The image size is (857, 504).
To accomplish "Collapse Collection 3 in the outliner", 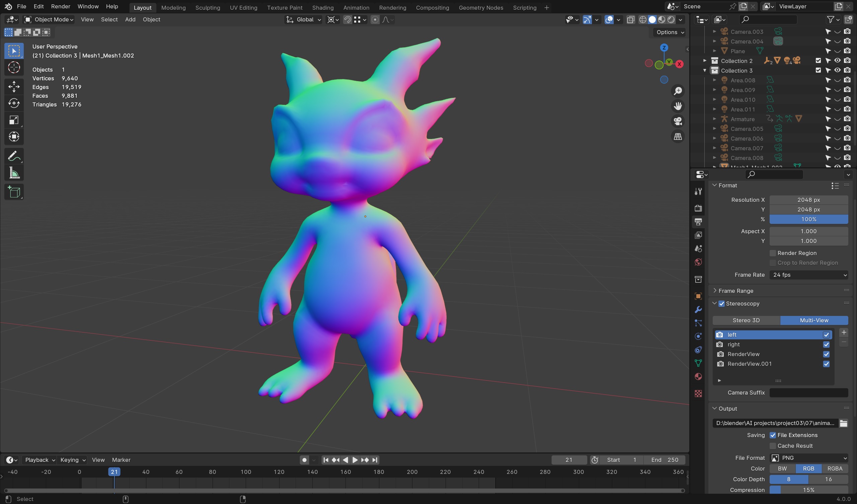I will tap(705, 70).
